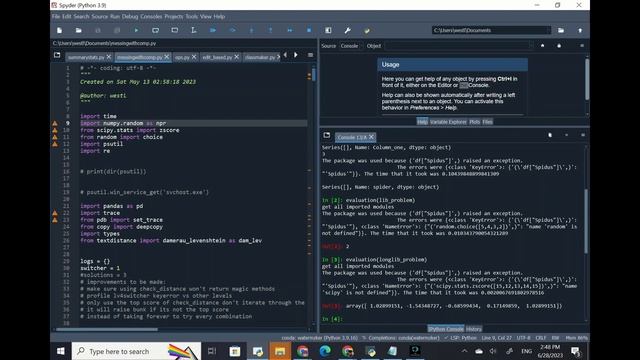This screenshot has height=360, width=640.
Task: Click the editor Browse tabs icon
Action: [57, 55]
